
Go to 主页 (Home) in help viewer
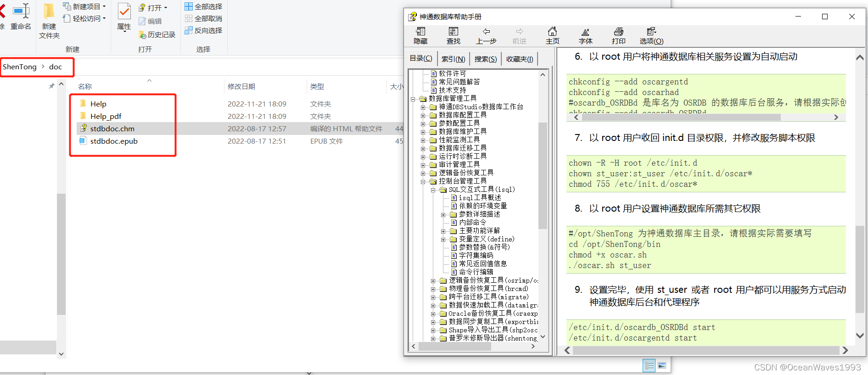point(553,35)
